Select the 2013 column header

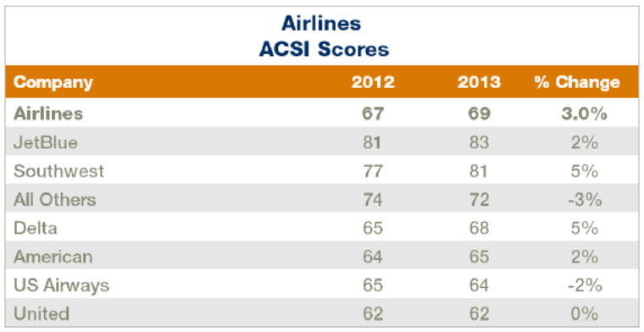point(480,82)
